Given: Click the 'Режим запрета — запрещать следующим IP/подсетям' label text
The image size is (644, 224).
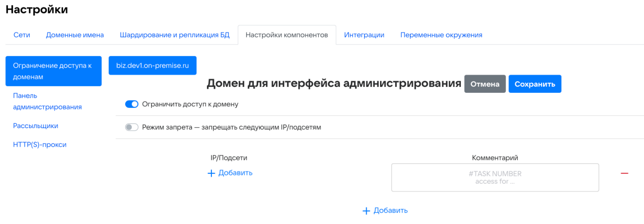Looking at the screenshot, I should tap(231, 127).
